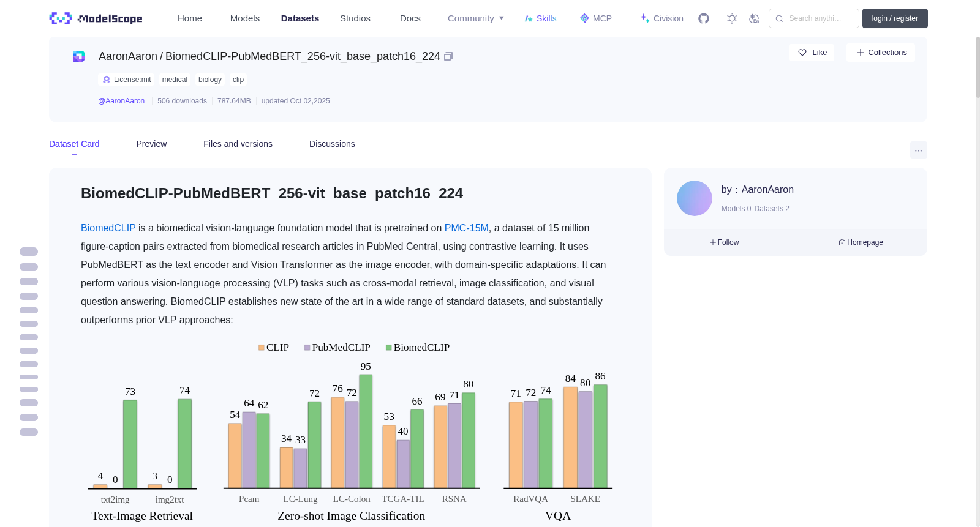Open the Models section
The image size is (980, 527).
coord(245,18)
